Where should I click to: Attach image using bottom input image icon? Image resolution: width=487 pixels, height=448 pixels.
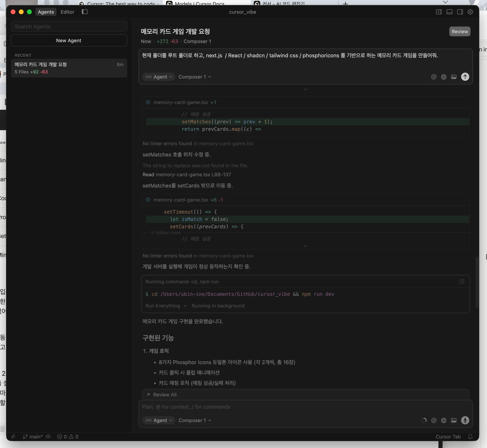[454, 420]
